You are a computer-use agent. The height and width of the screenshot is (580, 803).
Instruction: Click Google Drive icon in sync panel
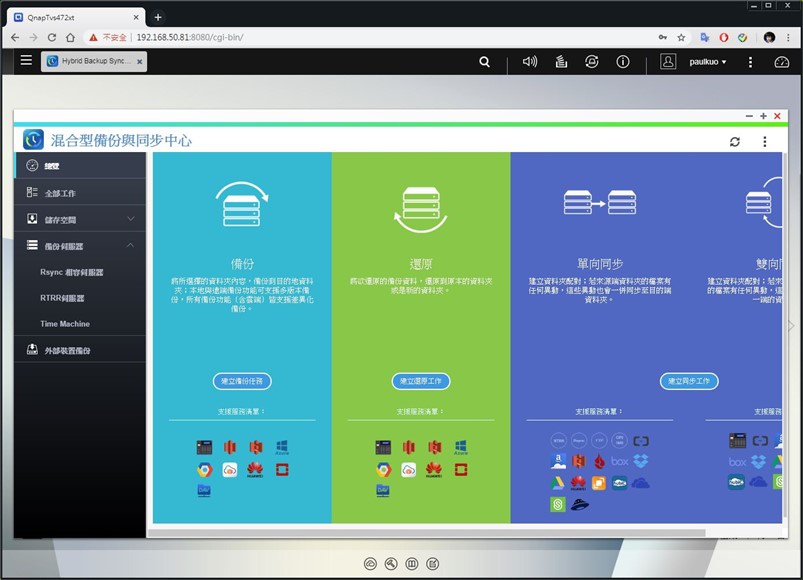point(558,483)
